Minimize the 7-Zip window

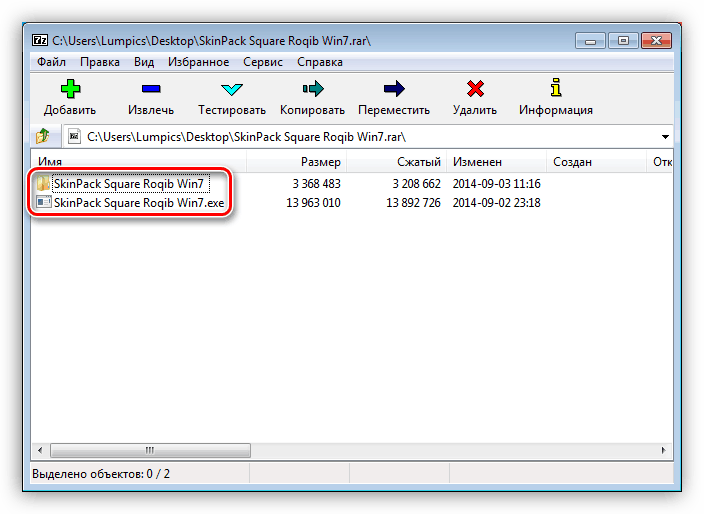pos(590,41)
